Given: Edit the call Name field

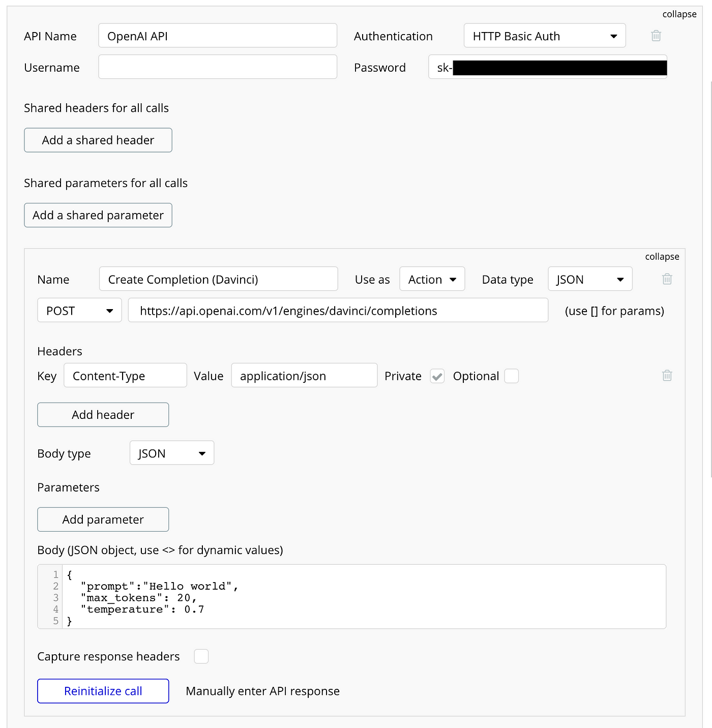Looking at the screenshot, I should coord(219,279).
